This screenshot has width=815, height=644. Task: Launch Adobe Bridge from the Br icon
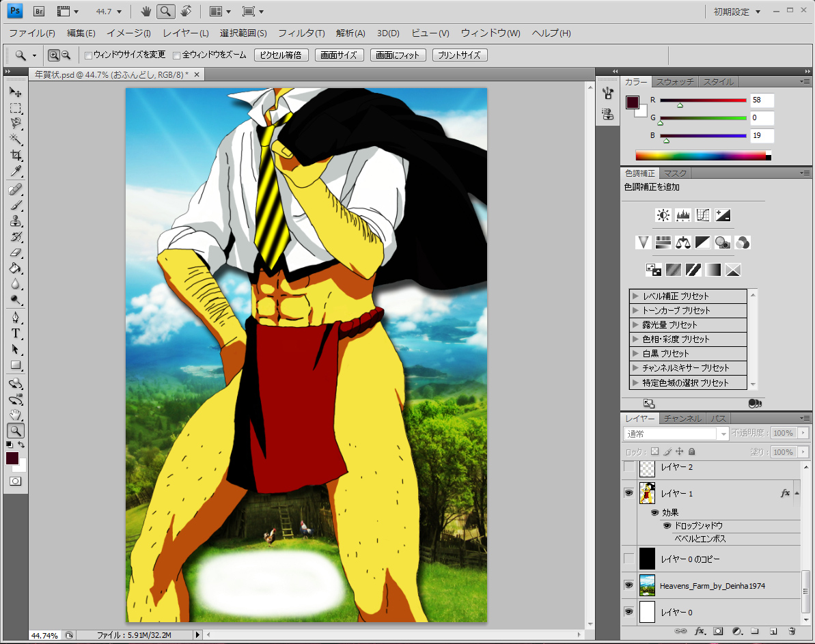[x=40, y=11]
